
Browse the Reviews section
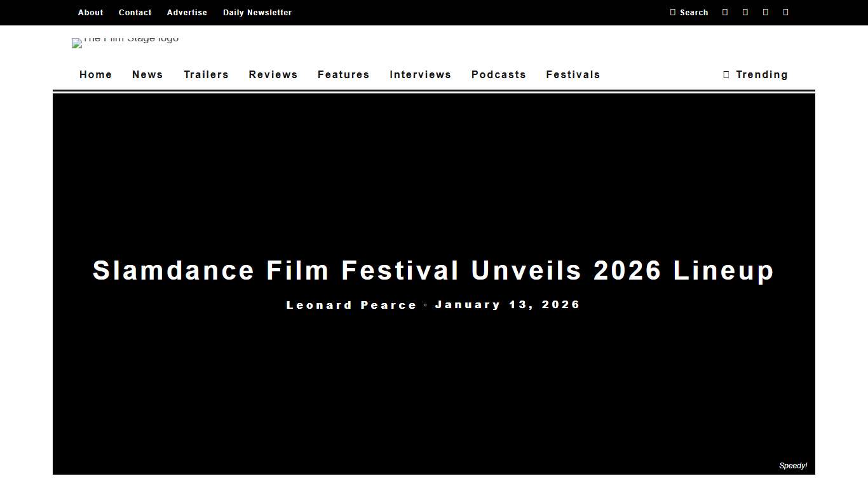[273, 74]
